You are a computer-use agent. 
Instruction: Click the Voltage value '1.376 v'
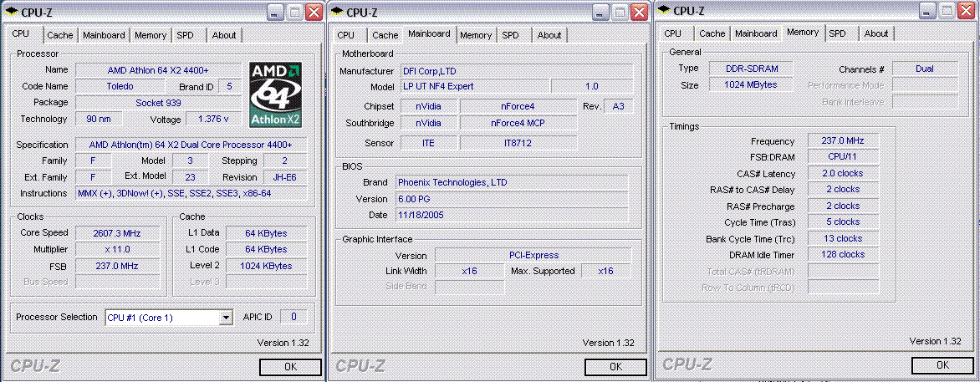[213, 119]
